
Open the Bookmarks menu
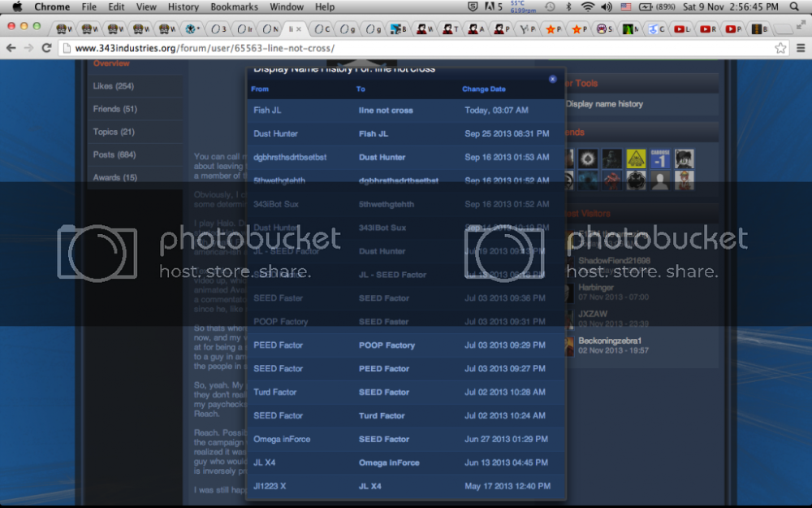[x=234, y=7]
